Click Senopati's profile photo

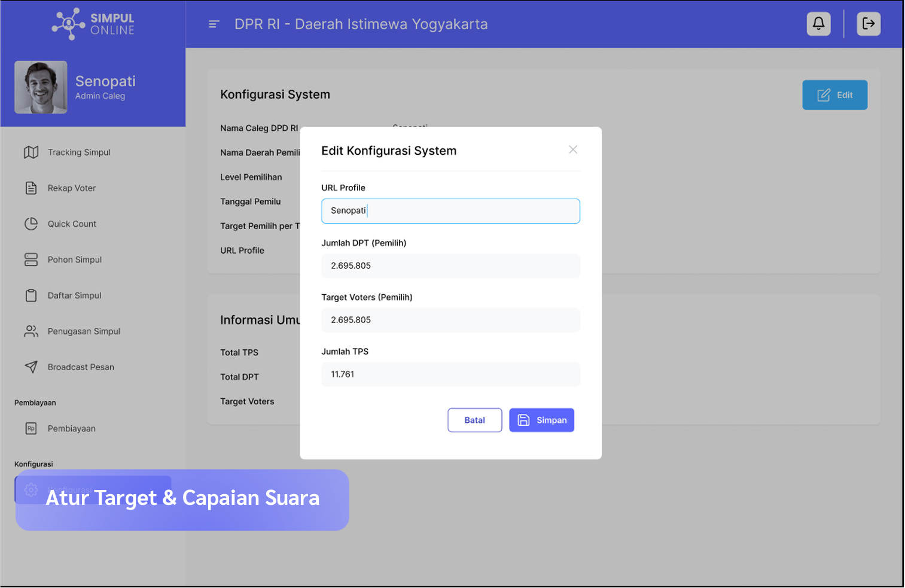pyautogui.click(x=41, y=87)
